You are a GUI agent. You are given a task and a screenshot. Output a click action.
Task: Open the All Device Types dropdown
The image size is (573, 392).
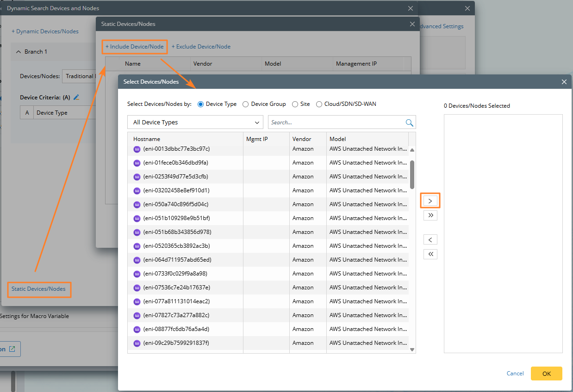tap(195, 122)
